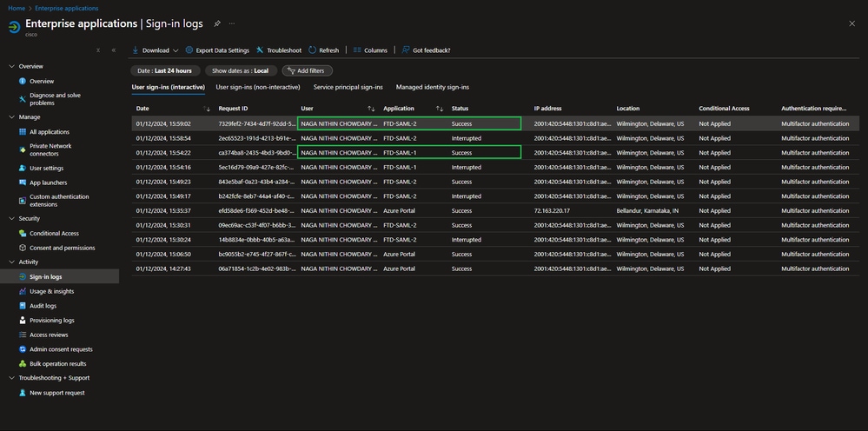
Task: Close the Sign-in logs blade
Action: click(x=852, y=23)
